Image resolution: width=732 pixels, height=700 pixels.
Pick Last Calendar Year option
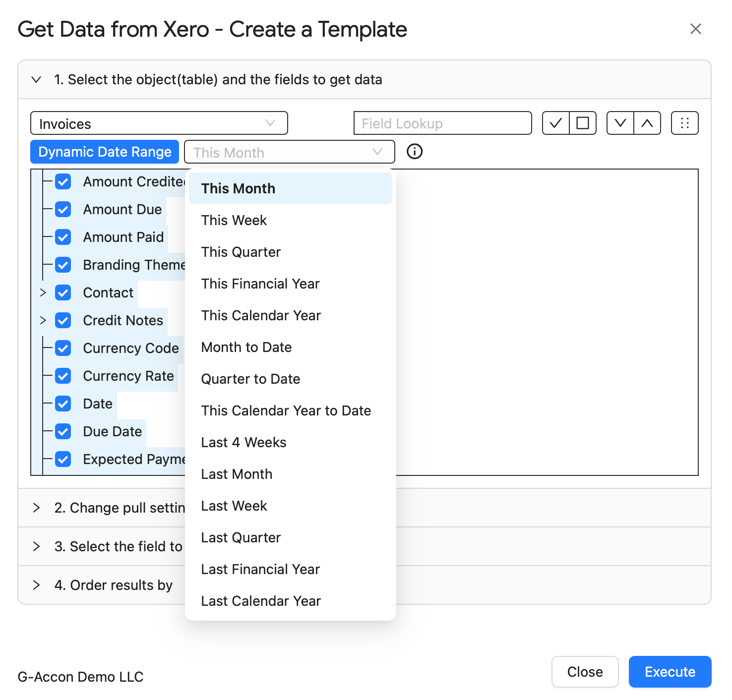[x=291, y=601]
